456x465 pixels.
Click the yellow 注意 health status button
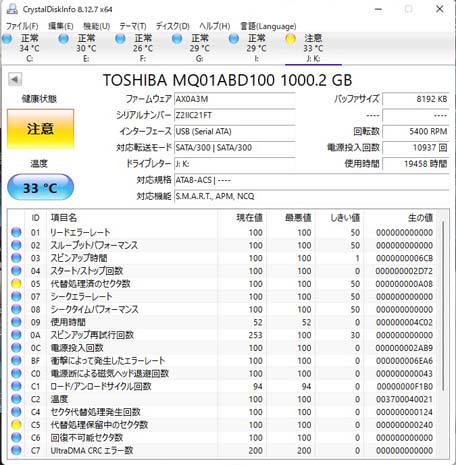pos(40,129)
